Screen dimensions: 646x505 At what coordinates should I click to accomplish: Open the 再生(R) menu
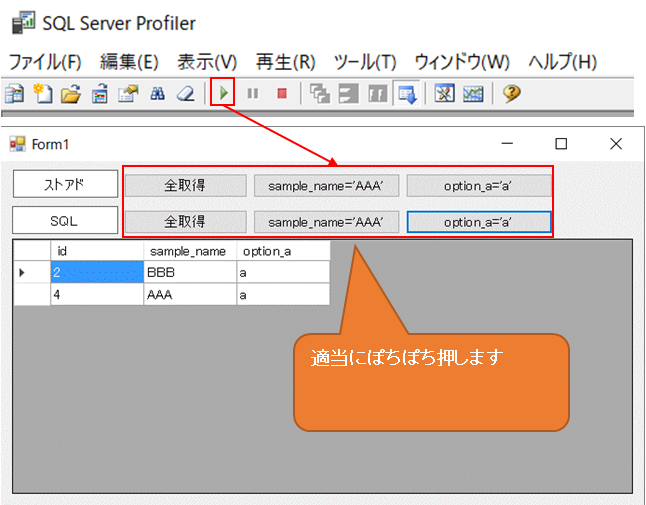point(286,62)
